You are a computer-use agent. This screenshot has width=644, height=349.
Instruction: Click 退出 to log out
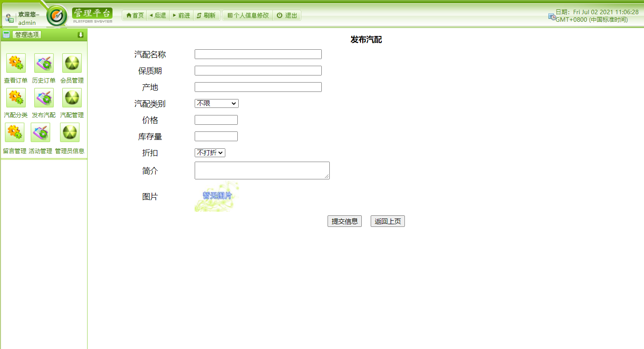click(287, 15)
